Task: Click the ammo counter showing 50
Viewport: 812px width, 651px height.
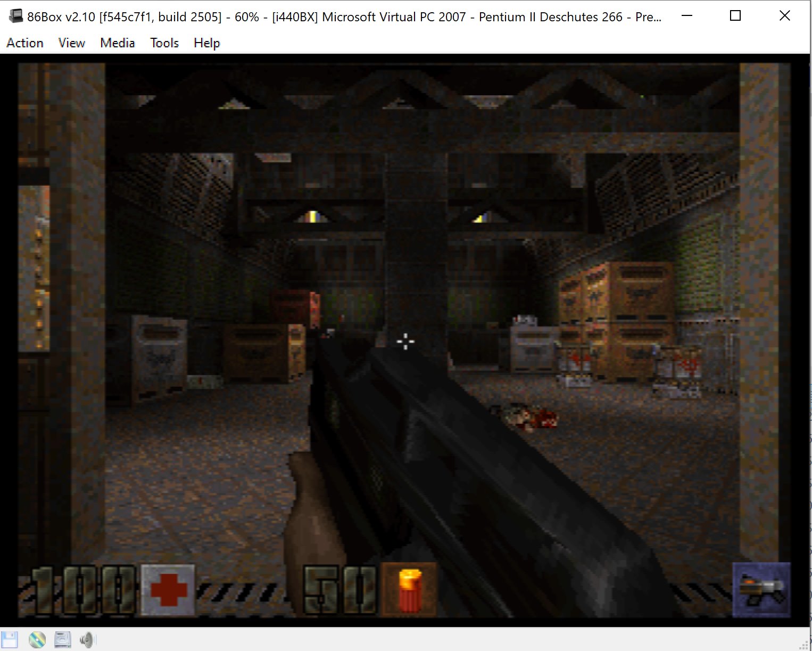Action: click(340, 590)
